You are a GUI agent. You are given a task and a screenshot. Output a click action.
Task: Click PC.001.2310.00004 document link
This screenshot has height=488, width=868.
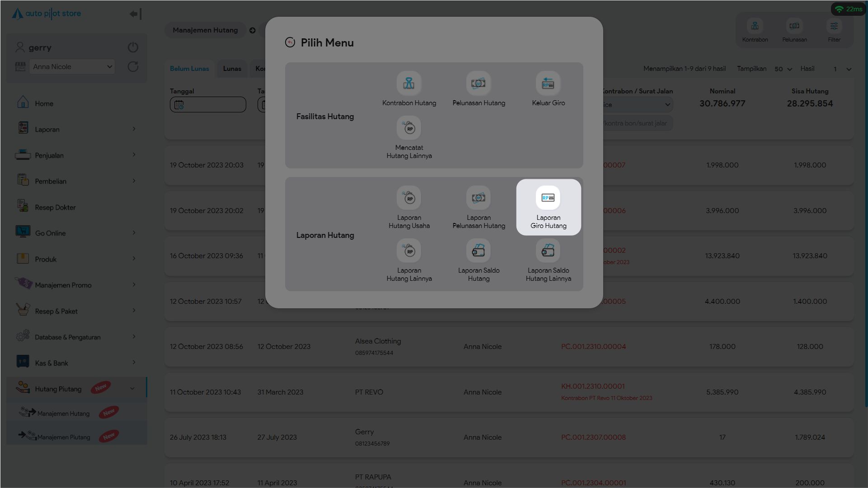pyautogui.click(x=593, y=347)
